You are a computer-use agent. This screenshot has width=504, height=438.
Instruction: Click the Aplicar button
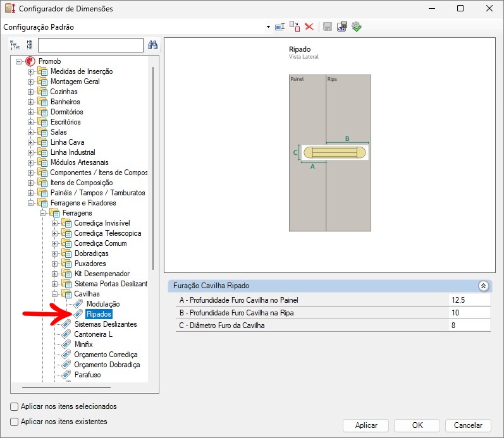(x=366, y=425)
